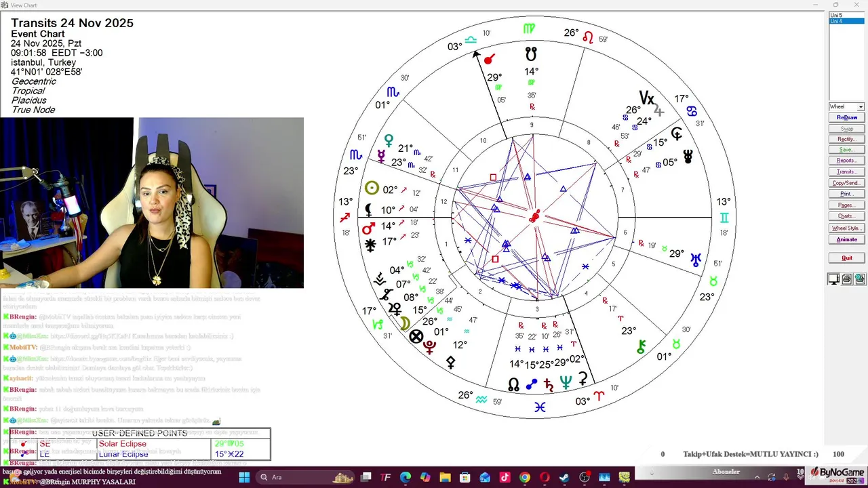Click the streamer webcam video overlay
This screenshot has width=868, height=488.
tap(152, 203)
